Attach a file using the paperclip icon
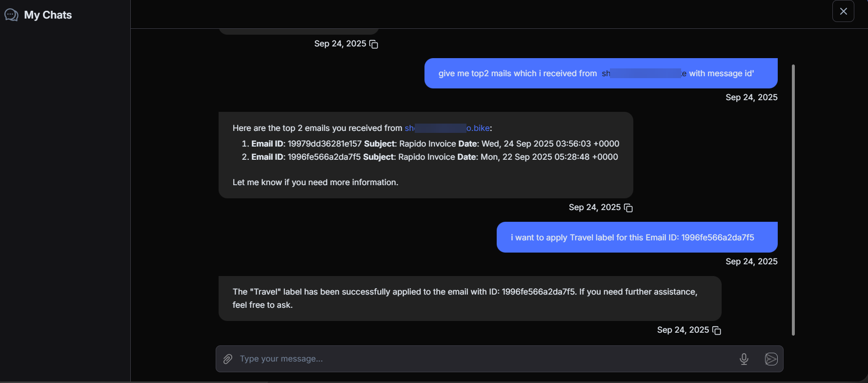Viewport: 868px width, 383px height. [227, 359]
